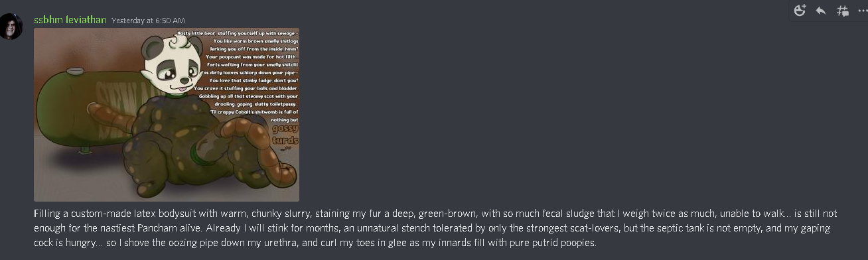Open the attached image in full view
The height and width of the screenshot is (260, 868).
tap(167, 115)
